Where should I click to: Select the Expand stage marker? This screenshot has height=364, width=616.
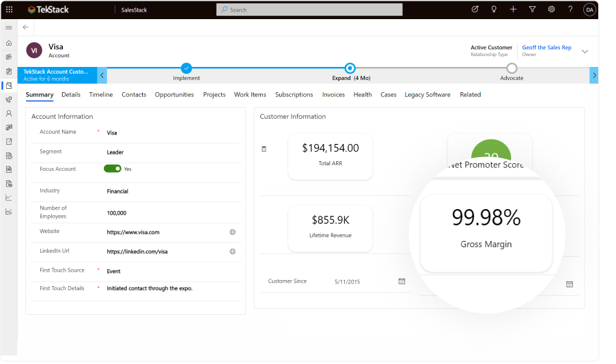point(350,68)
